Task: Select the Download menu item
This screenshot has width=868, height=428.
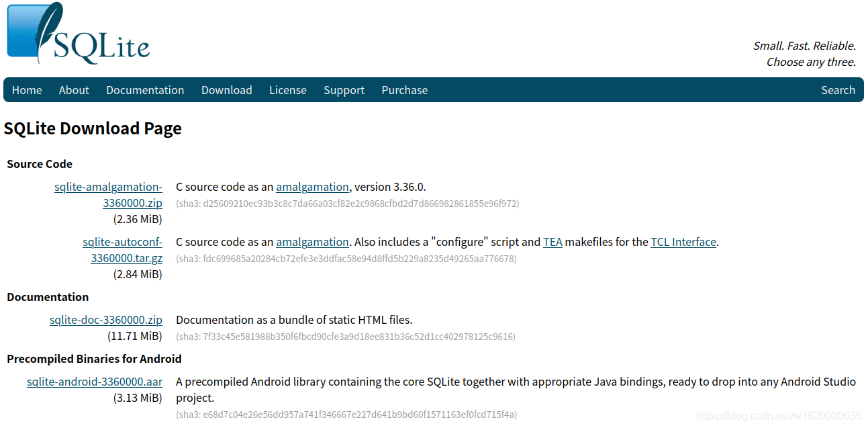Action: pyautogui.click(x=227, y=90)
